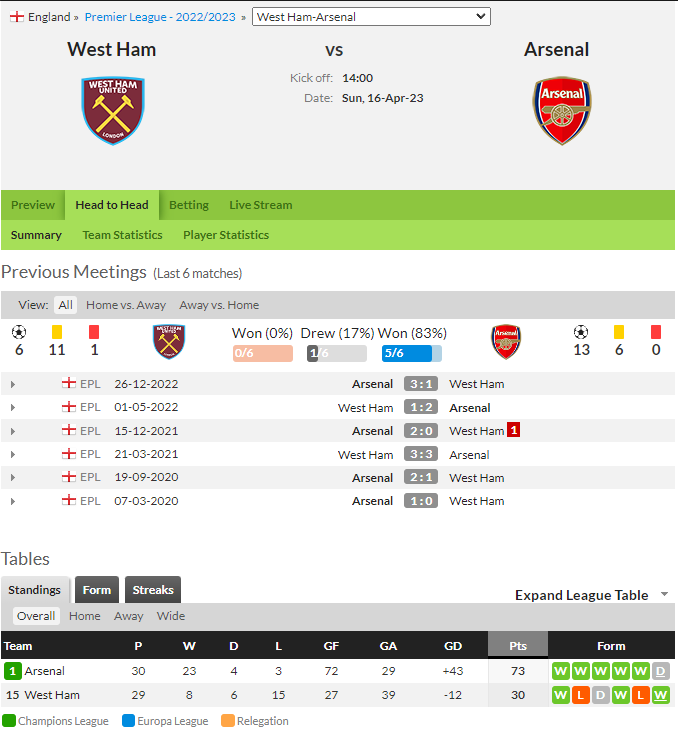
Task: Click Arsenal goals football icon
Action: point(581,332)
